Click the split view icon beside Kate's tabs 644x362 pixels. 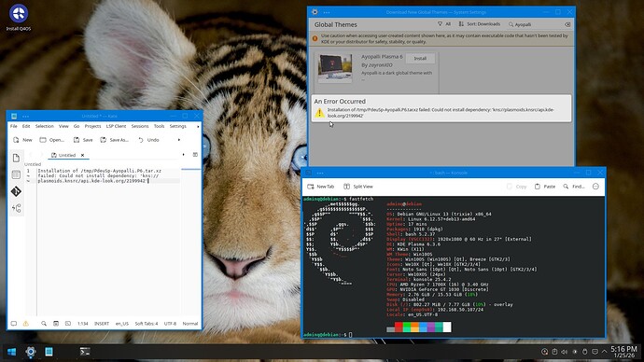click(195, 155)
